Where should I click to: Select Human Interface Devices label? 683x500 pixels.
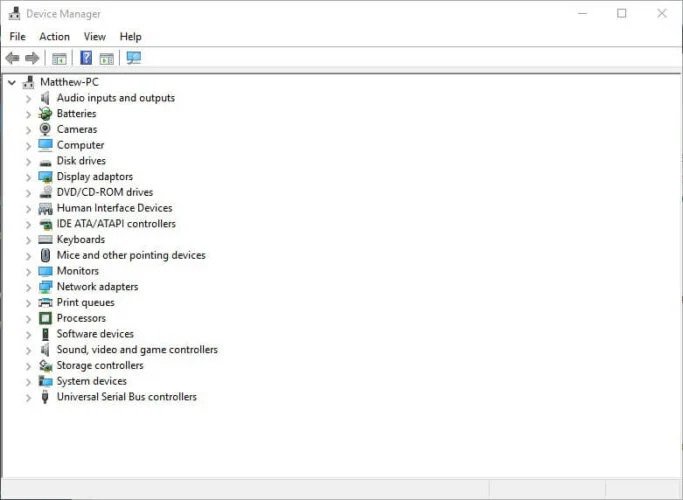(115, 208)
